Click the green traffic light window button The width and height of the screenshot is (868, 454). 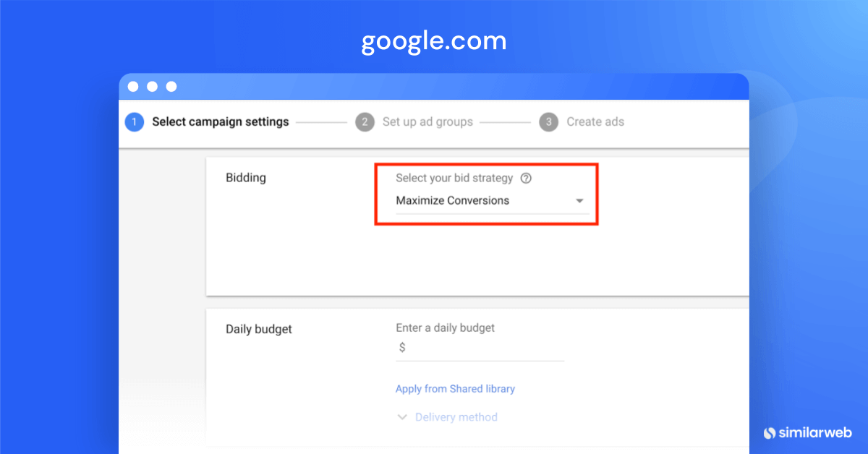tap(171, 86)
